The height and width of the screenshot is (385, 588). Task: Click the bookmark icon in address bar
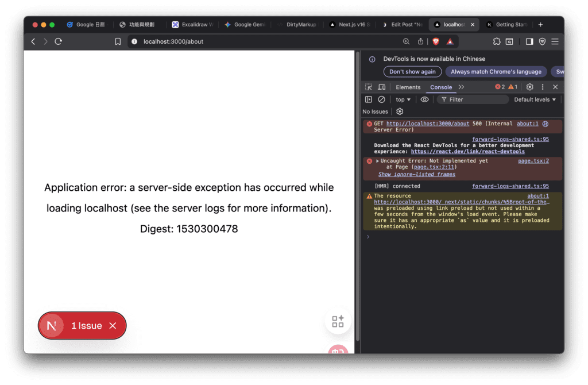118,41
